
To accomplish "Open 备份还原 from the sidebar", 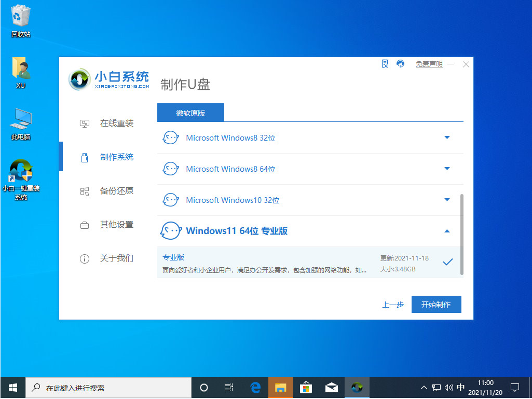I will 85,191.
